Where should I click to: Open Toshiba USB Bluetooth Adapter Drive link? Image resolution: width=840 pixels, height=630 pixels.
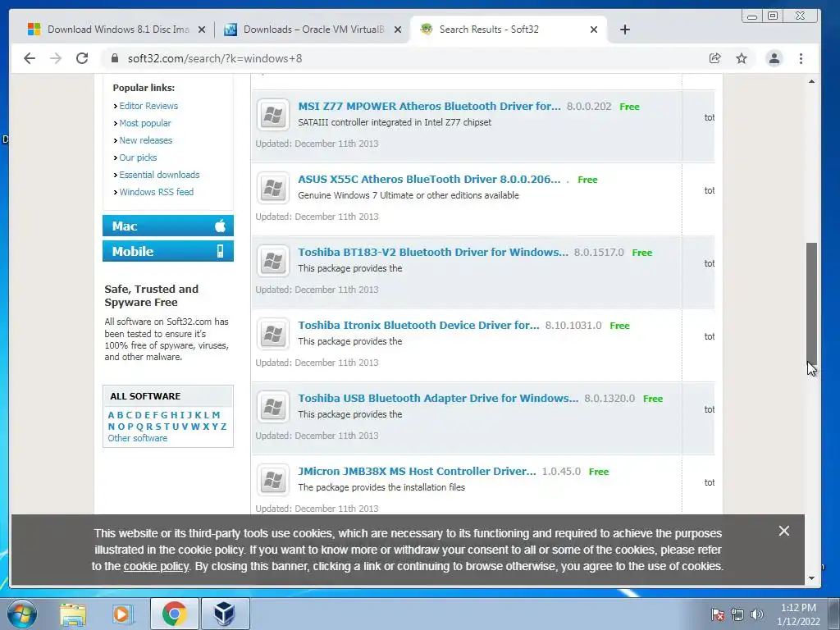pyautogui.click(x=438, y=398)
